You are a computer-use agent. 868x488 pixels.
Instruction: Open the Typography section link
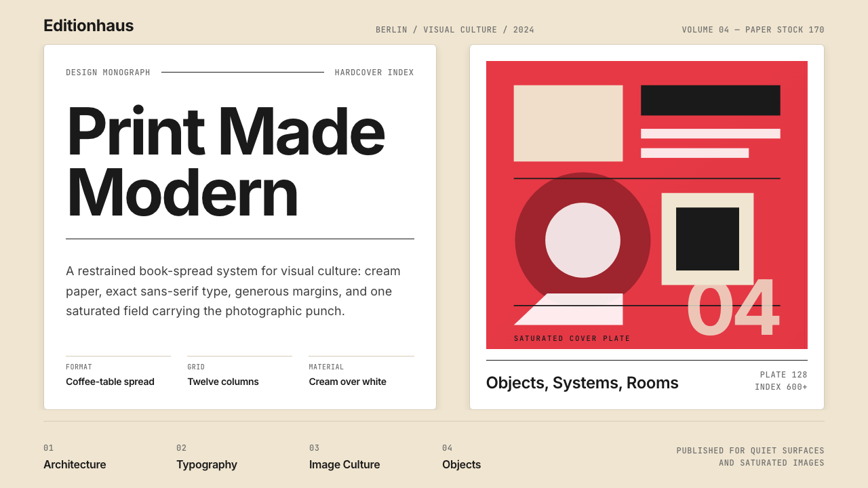pos(207,465)
